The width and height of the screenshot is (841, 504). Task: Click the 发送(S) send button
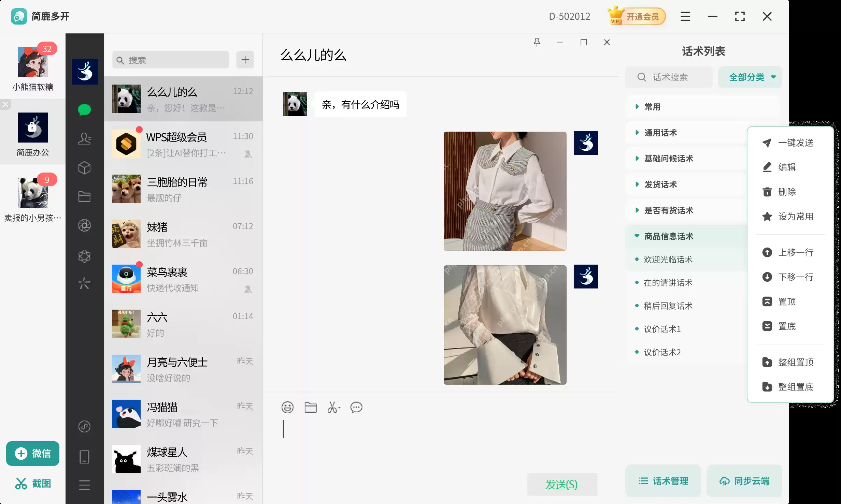(562, 484)
